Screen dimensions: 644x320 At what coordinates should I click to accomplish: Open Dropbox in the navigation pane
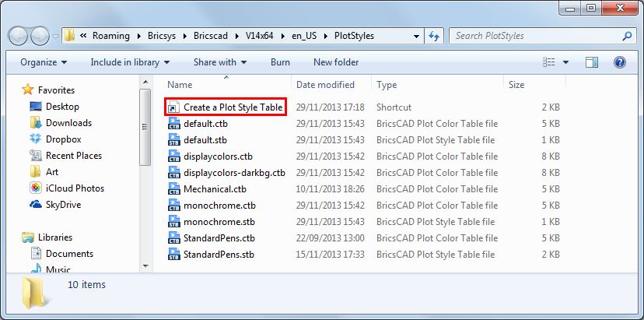(63, 139)
